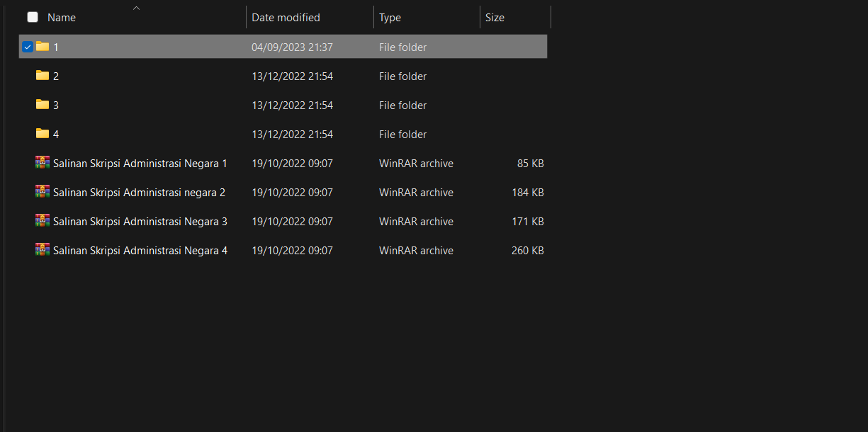
Task: Click WinRAR icon of Salinan Skripsi Administrasi Negara 3
Action: (43, 221)
